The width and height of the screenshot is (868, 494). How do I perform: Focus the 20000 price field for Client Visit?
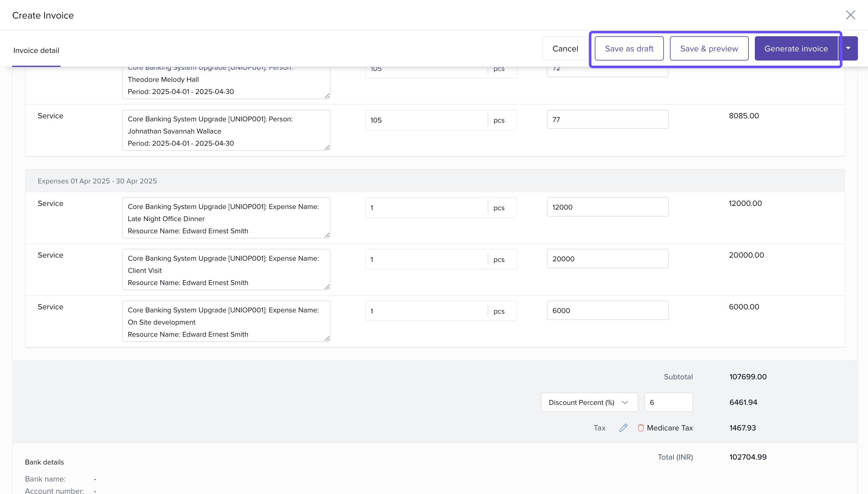point(607,259)
